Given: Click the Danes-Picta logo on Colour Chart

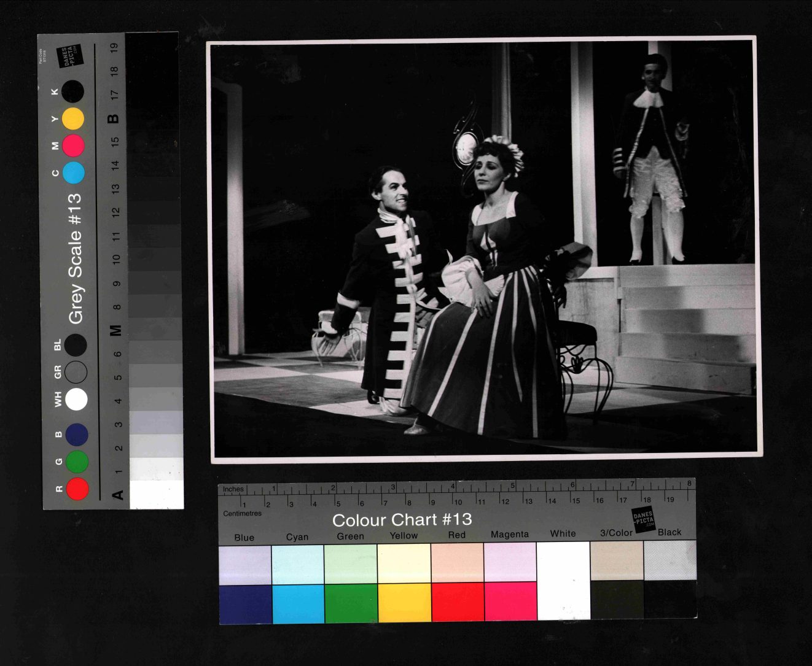Looking at the screenshot, I should 644,519.
